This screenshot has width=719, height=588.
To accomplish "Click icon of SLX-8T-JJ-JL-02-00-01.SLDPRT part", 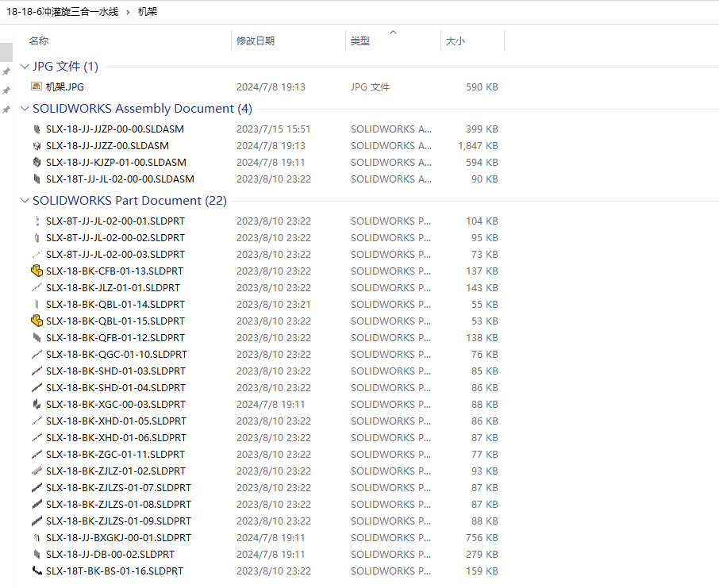I will tap(37, 221).
